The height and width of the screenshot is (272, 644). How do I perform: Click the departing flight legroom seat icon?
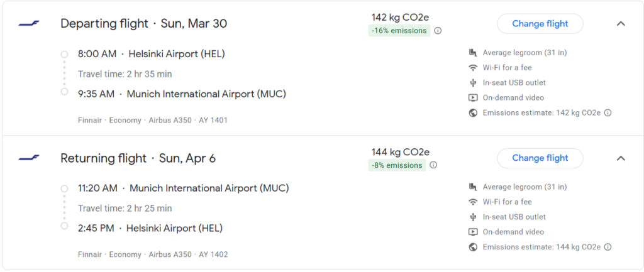473,53
